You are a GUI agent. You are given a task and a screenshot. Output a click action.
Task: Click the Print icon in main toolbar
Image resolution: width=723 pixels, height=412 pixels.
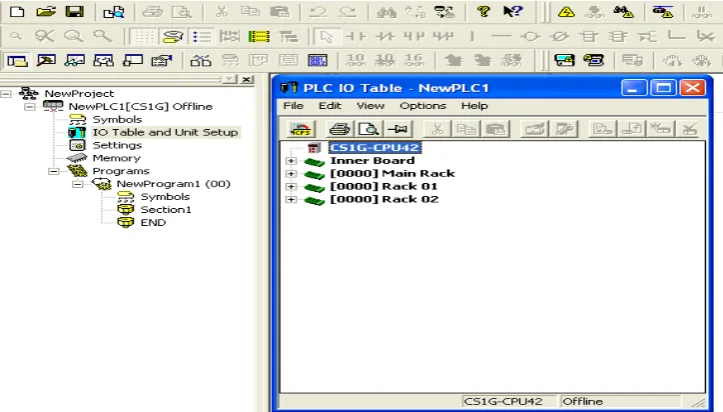point(152,11)
